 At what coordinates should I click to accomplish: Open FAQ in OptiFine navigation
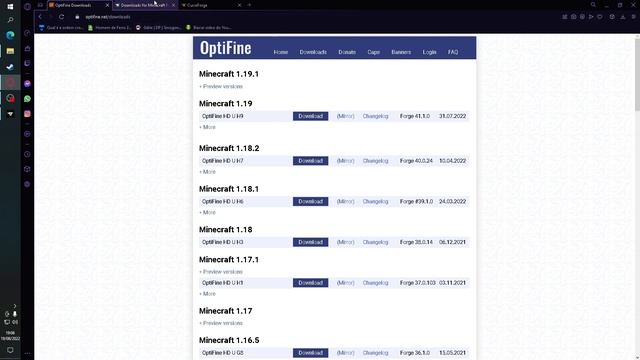pos(453,52)
